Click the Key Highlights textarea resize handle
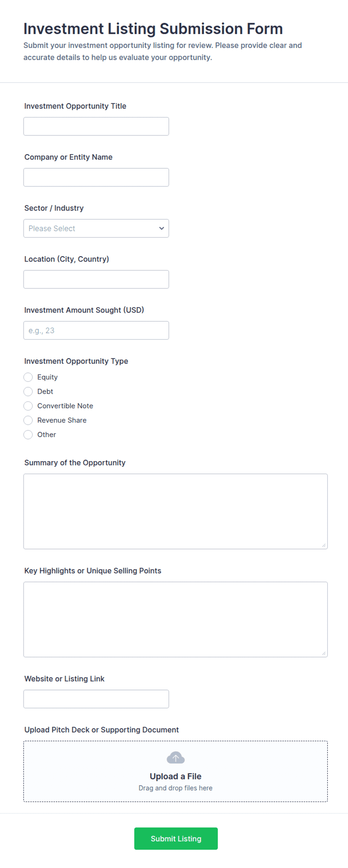This screenshot has width=348, height=868. pyautogui.click(x=324, y=653)
